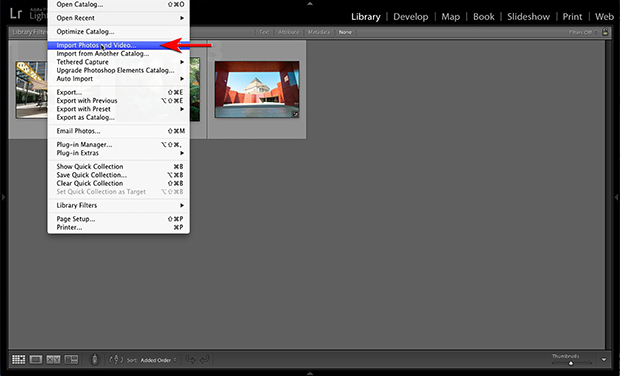Rotate photo counter-clockwise icon
This screenshot has width=620, height=376.
tap(190, 360)
